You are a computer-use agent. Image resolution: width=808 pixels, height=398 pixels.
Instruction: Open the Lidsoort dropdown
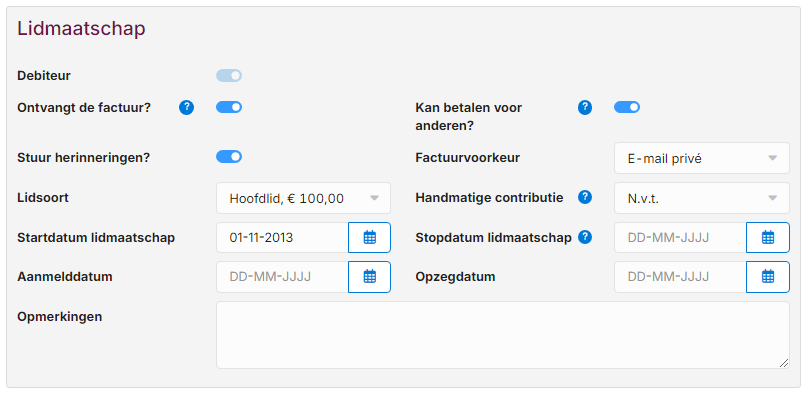[x=304, y=198]
